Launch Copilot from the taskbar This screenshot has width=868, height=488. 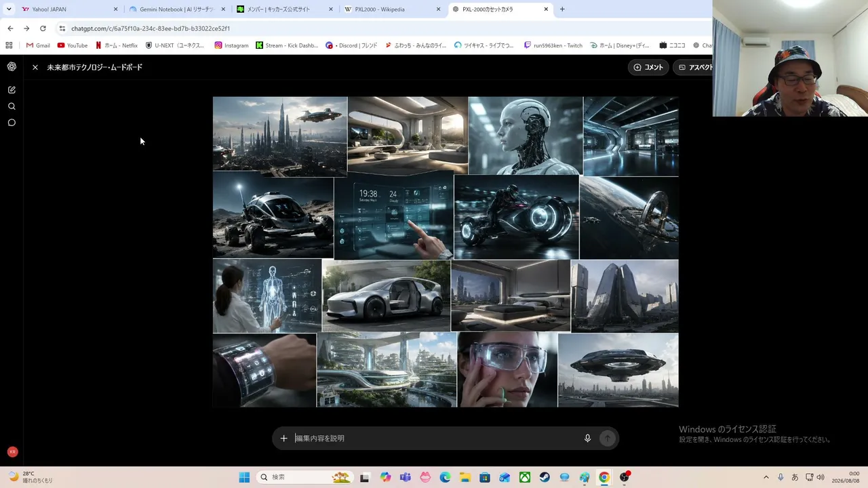click(x=385, y=477)
